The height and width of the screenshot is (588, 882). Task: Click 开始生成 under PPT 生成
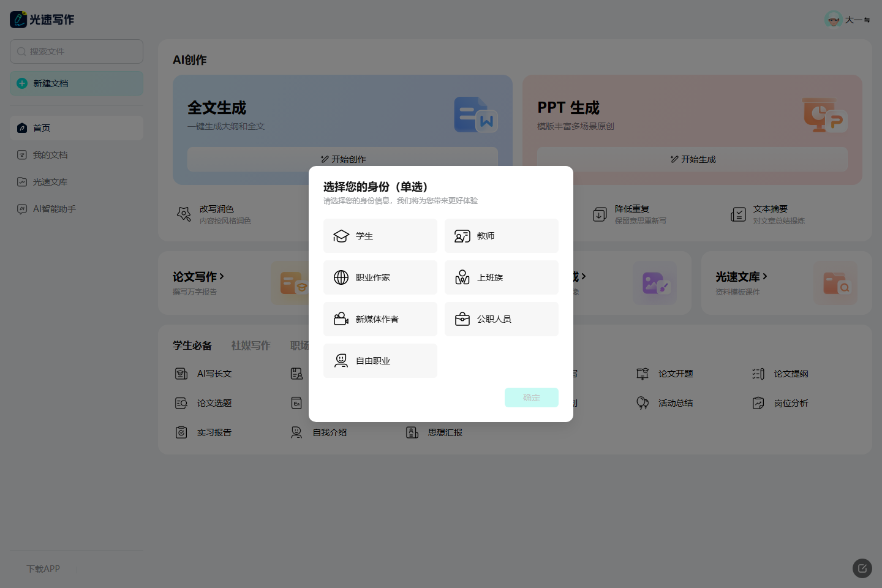click(x=692, y=159)
